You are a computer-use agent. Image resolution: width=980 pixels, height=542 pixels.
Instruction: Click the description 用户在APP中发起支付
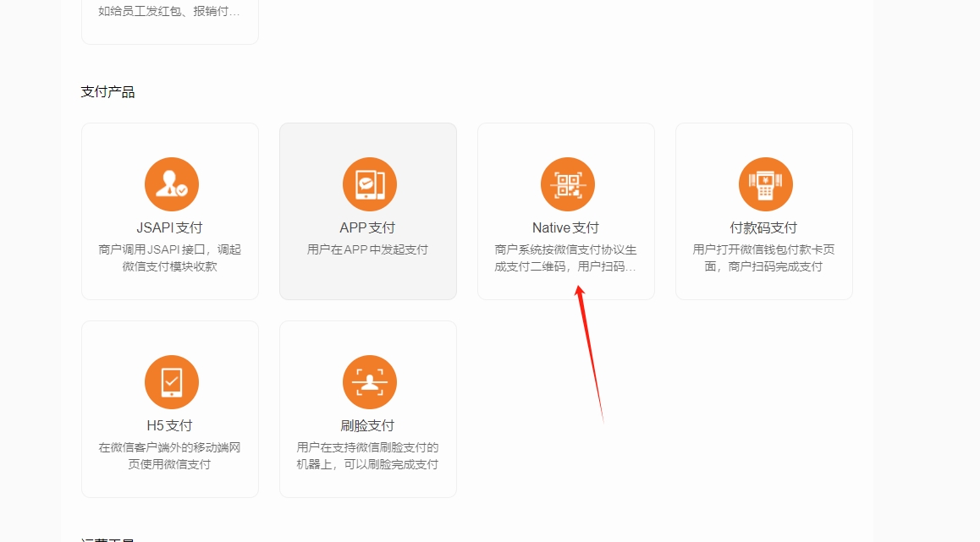(368, 249)
